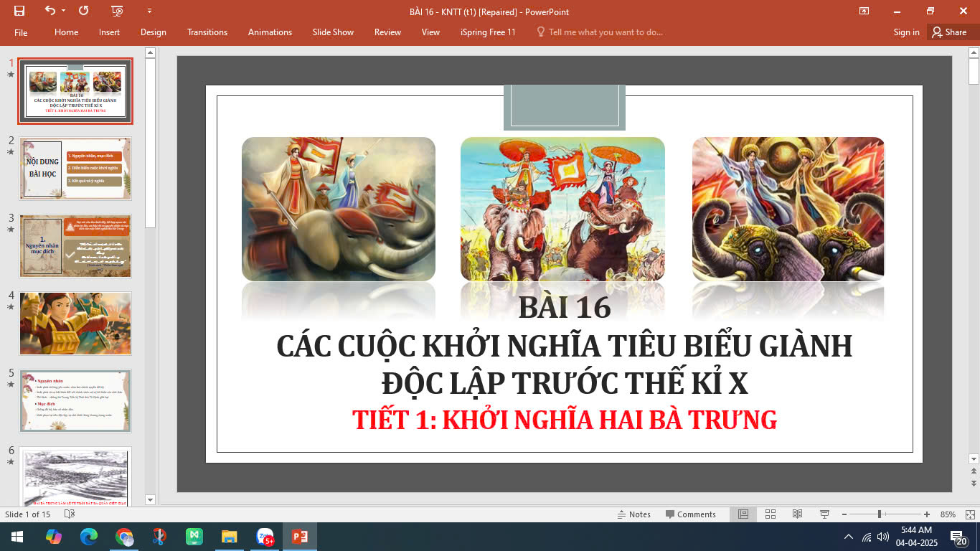
Task: Open Reading View from status bar
Action: pyautogui.click(x=797, y=514)
